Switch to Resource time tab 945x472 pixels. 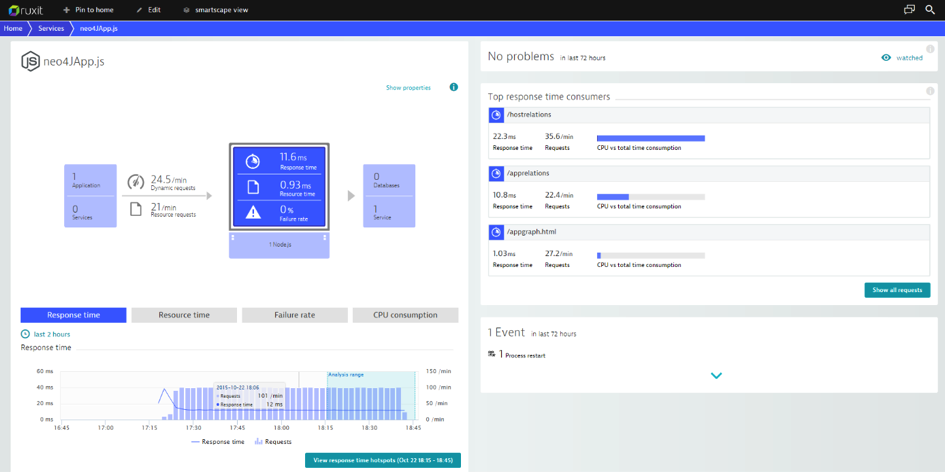(184, 315)
